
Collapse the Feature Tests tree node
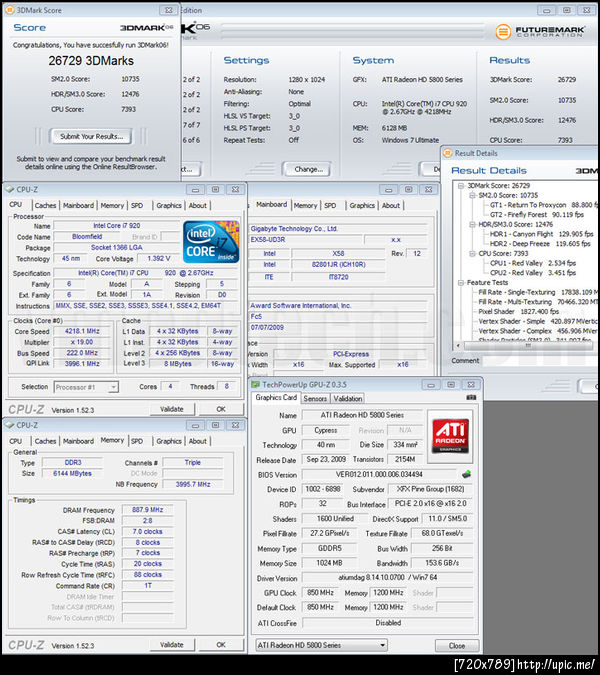click(x=461, y=282)
